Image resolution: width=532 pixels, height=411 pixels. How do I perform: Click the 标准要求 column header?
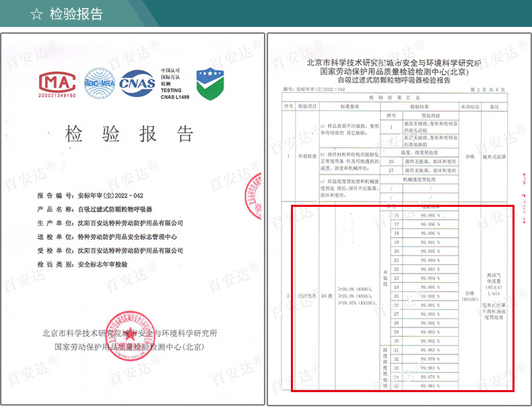point(350,106)
